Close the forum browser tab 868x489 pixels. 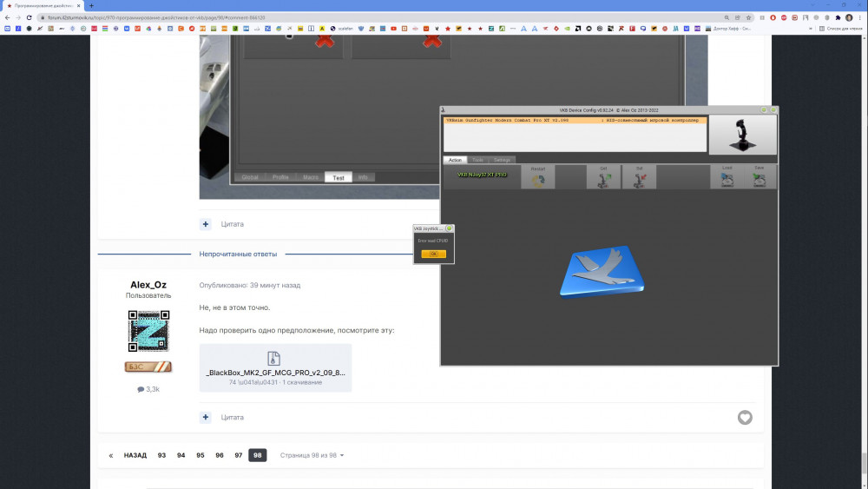[79, 5]
